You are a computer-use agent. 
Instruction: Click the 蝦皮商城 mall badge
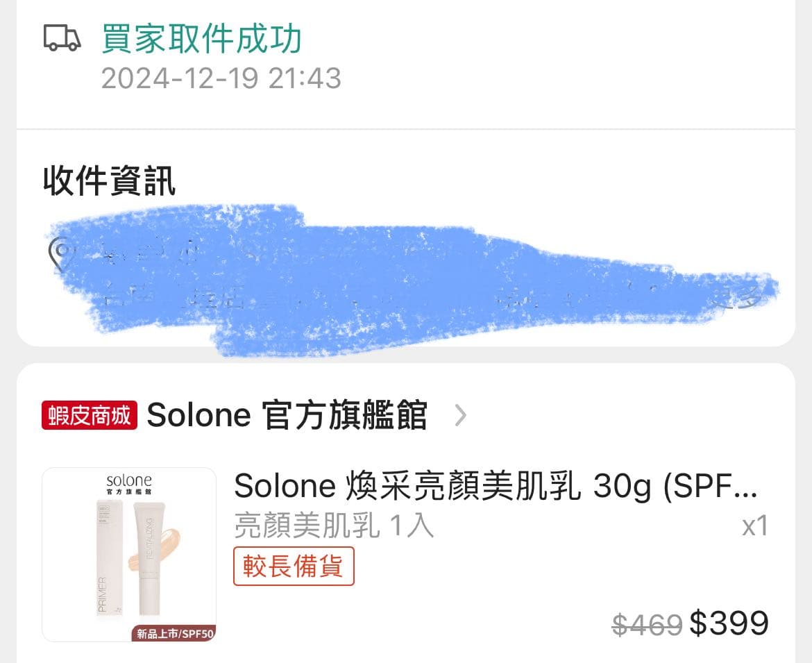[88, 414]
